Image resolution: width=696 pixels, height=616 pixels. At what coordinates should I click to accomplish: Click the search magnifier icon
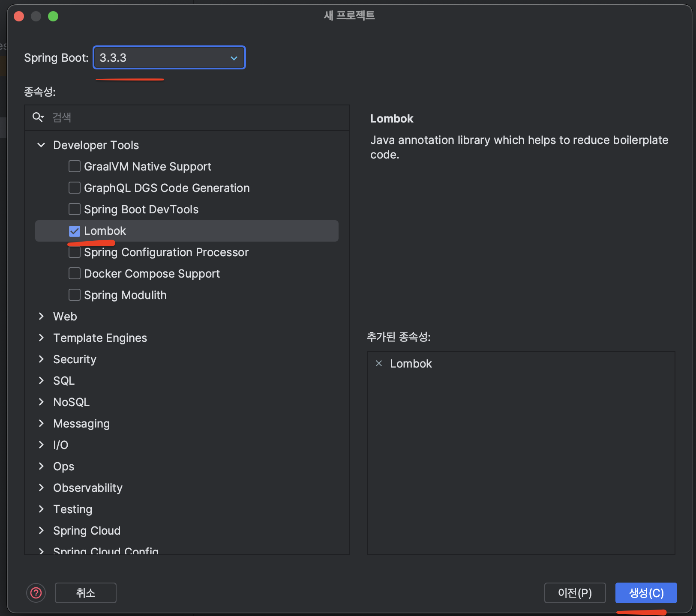click(x=38, y=117)
